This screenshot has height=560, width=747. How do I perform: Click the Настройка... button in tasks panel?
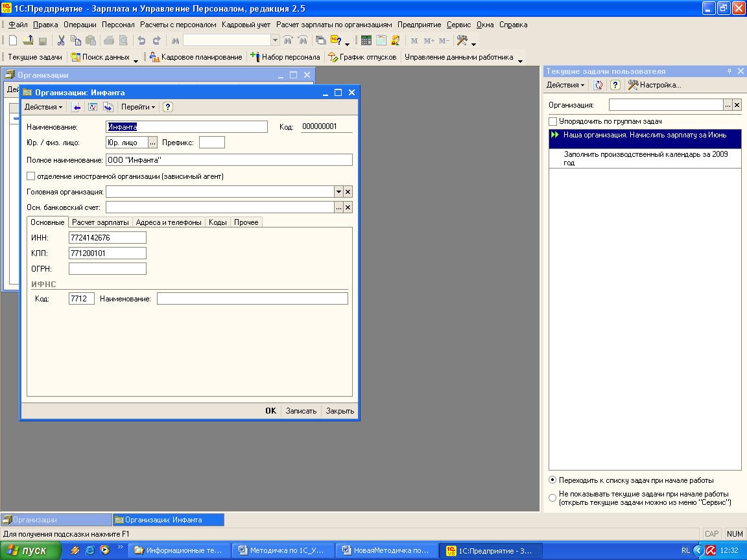tap(654, 86)
